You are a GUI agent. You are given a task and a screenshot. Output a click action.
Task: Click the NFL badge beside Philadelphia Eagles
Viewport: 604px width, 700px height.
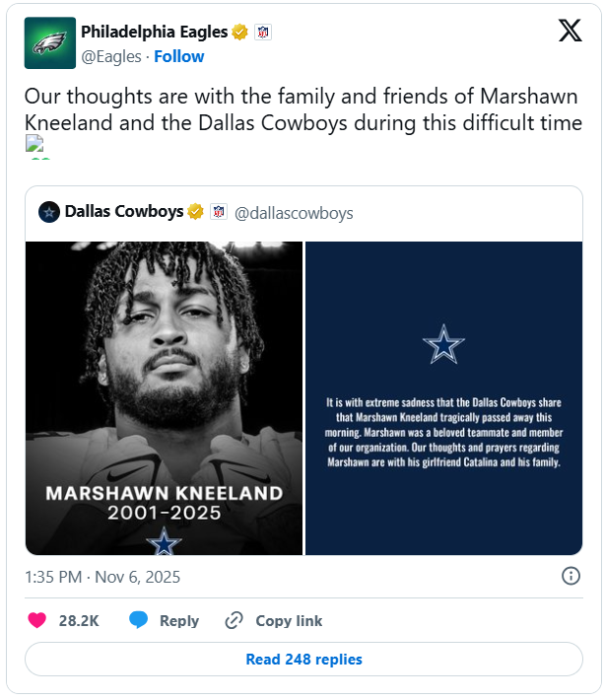(x=262, y=32)
